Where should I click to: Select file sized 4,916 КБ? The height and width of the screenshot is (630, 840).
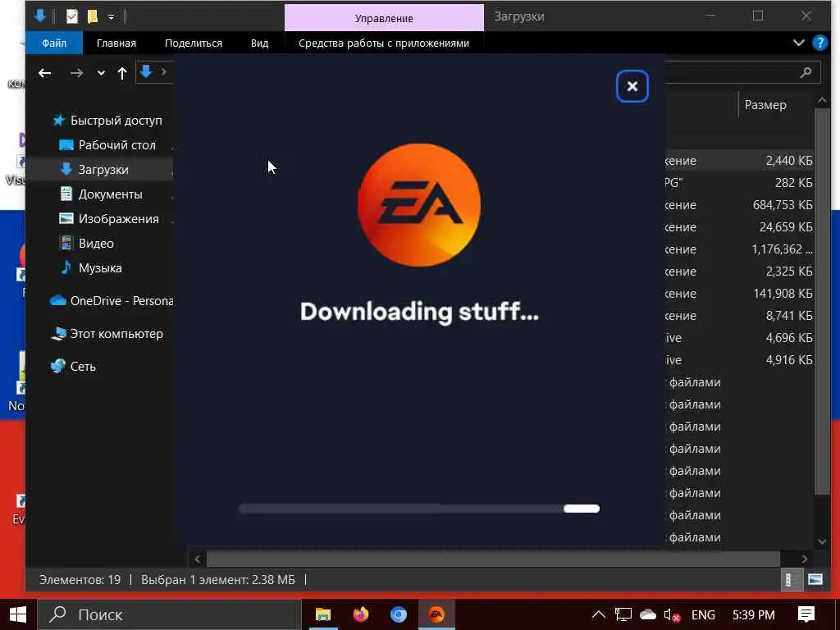coord(788,360)
